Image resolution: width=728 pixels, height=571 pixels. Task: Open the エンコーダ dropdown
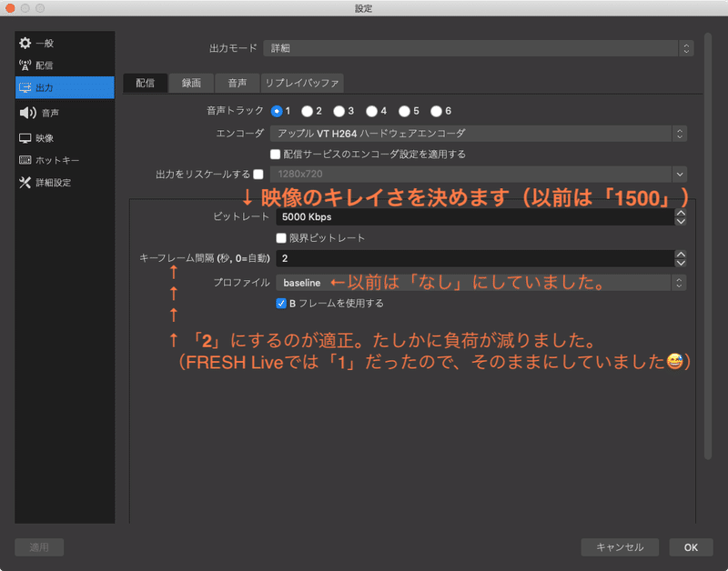(x=479, y=134)
